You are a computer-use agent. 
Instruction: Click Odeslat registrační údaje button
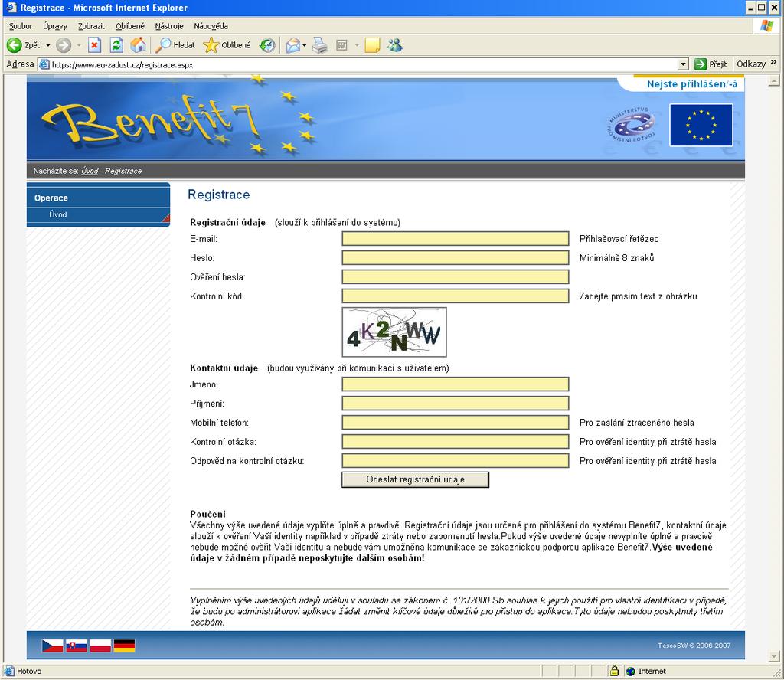(x=415, y=479)
